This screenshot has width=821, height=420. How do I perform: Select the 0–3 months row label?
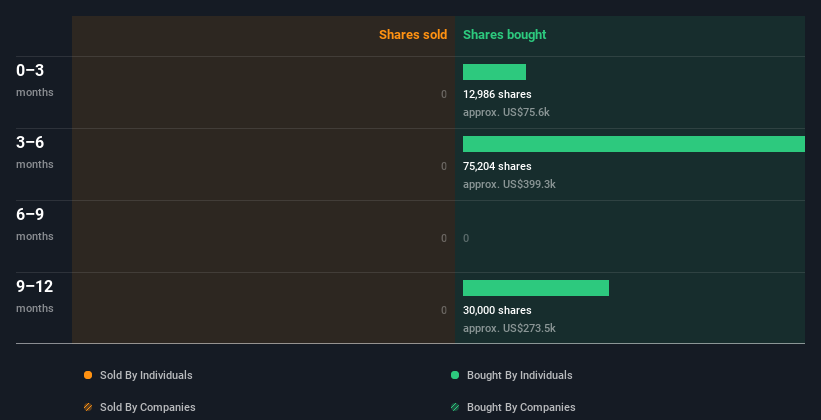pos(35,80)
